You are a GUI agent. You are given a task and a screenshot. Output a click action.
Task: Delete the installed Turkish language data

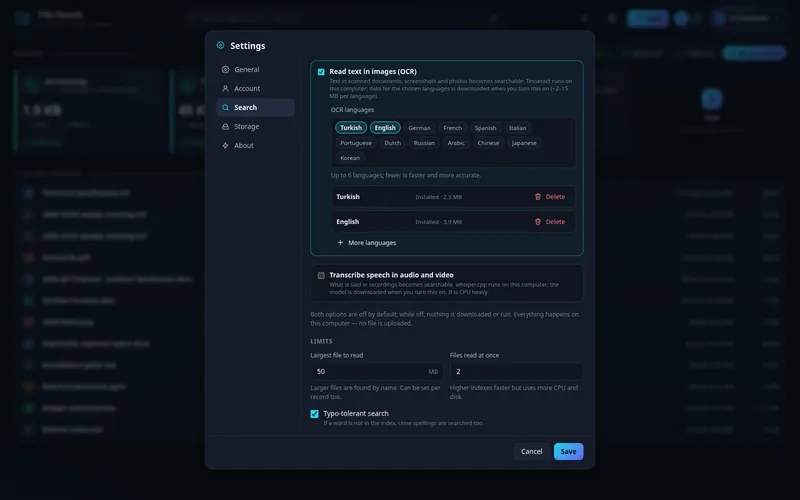point(550,196)
